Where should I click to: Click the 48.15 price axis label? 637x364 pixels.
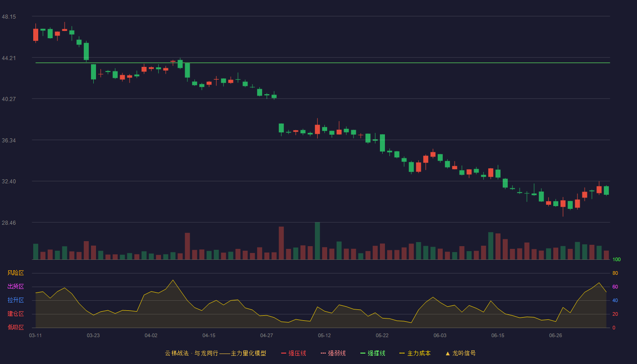click(9, 17)
